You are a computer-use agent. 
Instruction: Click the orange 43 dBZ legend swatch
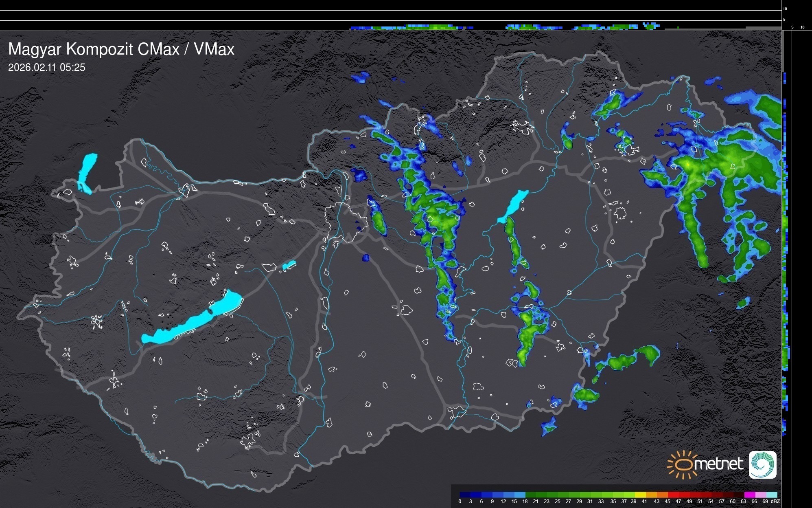click(662, 495)
